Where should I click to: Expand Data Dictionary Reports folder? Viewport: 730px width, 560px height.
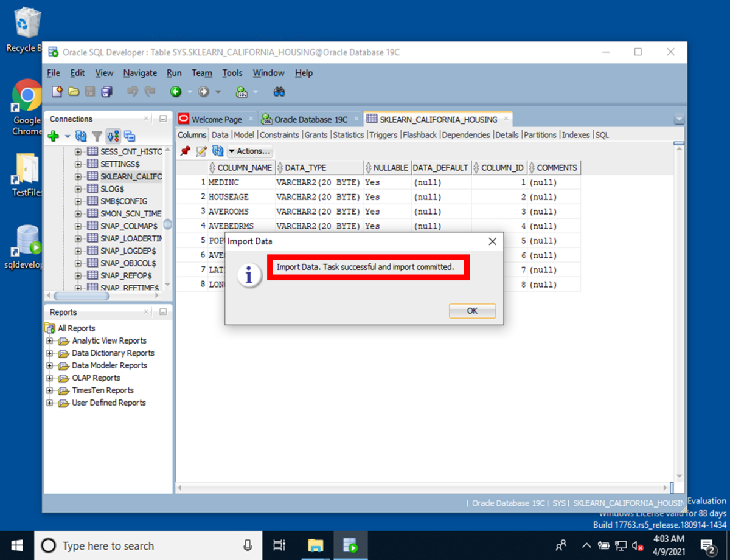[x=50, y=353]
